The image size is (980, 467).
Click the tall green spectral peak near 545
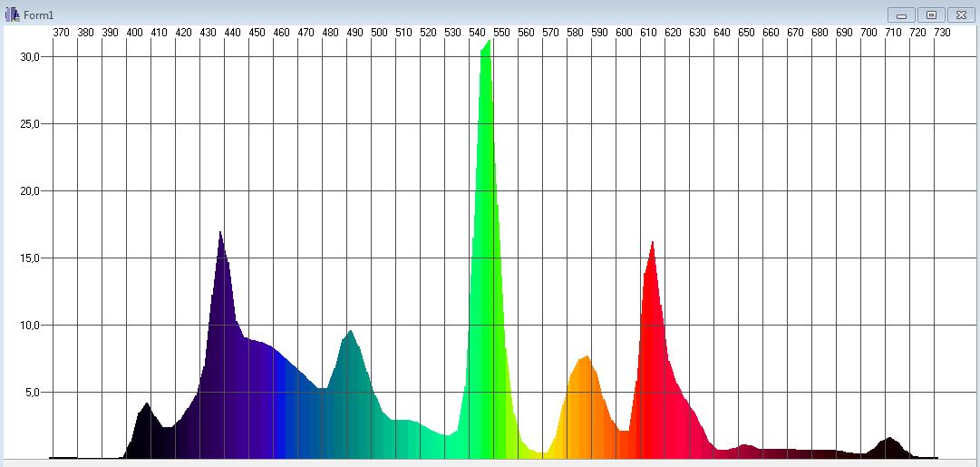(485, 250)
